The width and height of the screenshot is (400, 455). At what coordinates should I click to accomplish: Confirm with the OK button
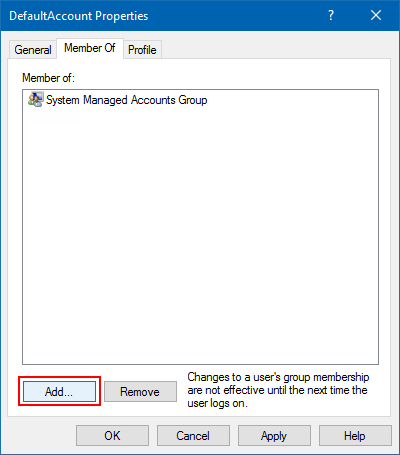112,436
